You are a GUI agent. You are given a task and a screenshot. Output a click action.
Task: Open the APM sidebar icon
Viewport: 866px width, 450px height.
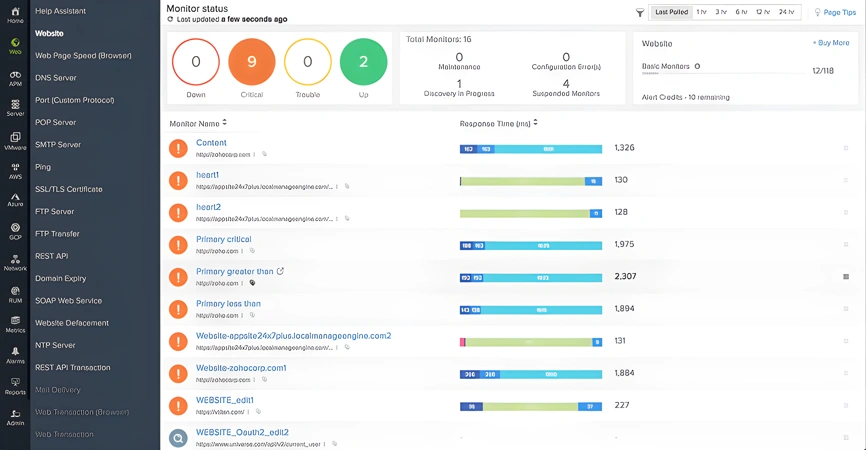pyautogui.click(x=15, y=75)
